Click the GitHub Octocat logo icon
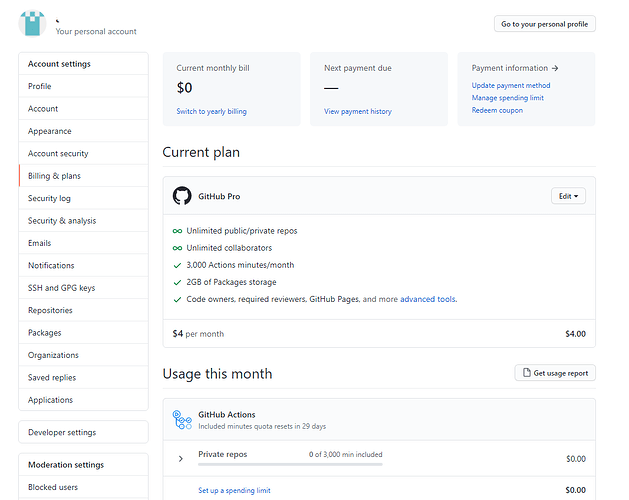The width and height of the screenshot is (629, 500). pyautogui.click(x=182, y=196)
